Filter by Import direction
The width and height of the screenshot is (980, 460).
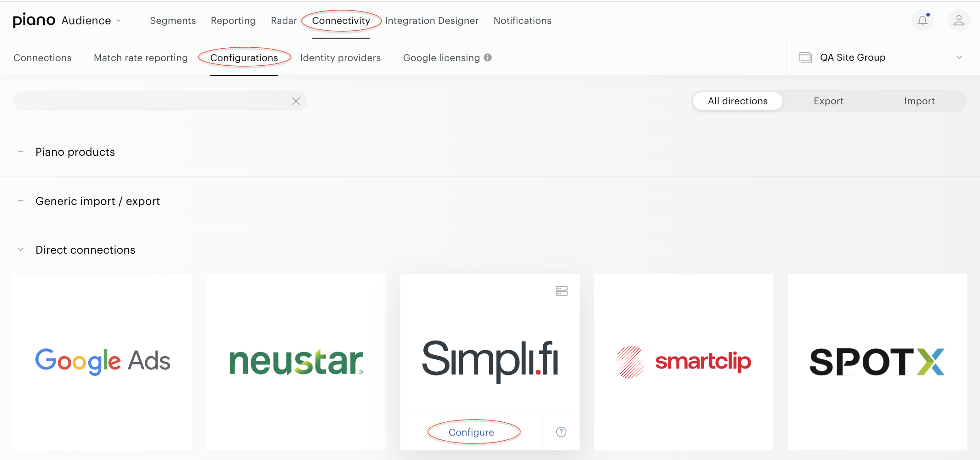(x=919, y=101)
